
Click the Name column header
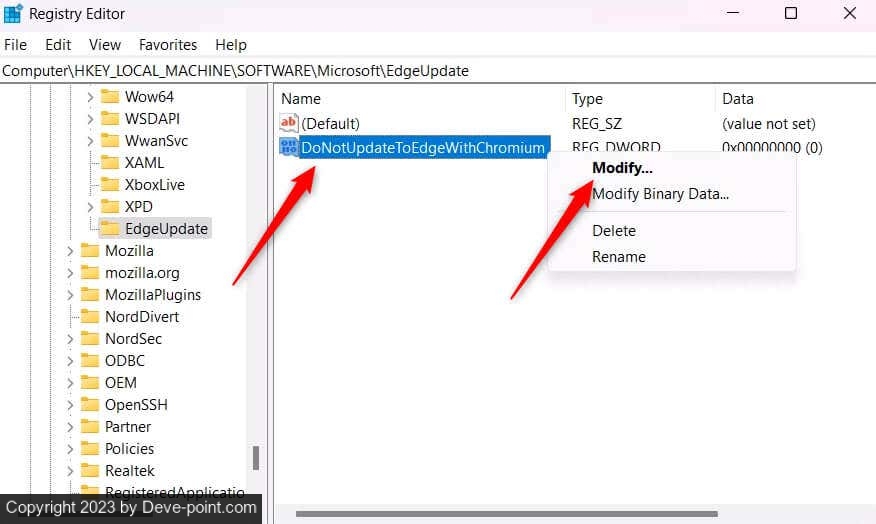click(301, 99)
